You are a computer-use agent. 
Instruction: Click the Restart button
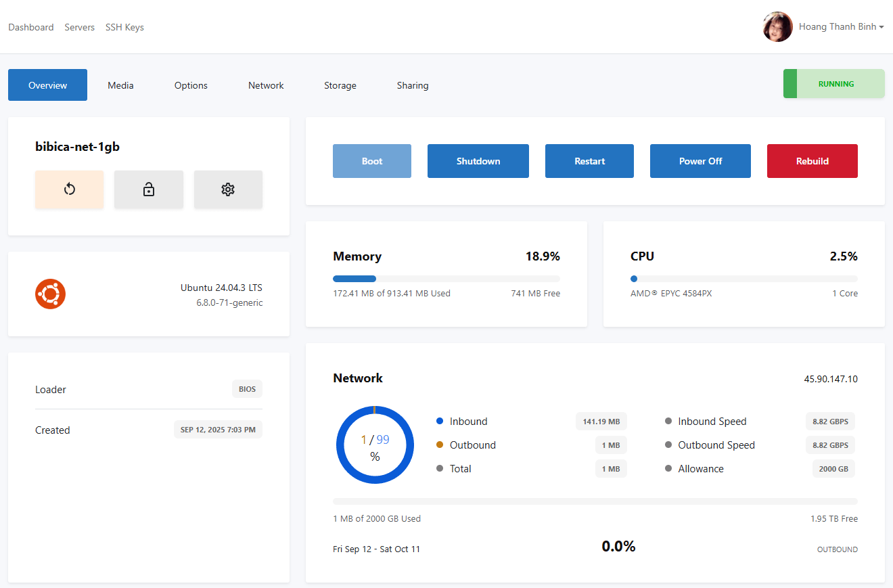[589, 161]
